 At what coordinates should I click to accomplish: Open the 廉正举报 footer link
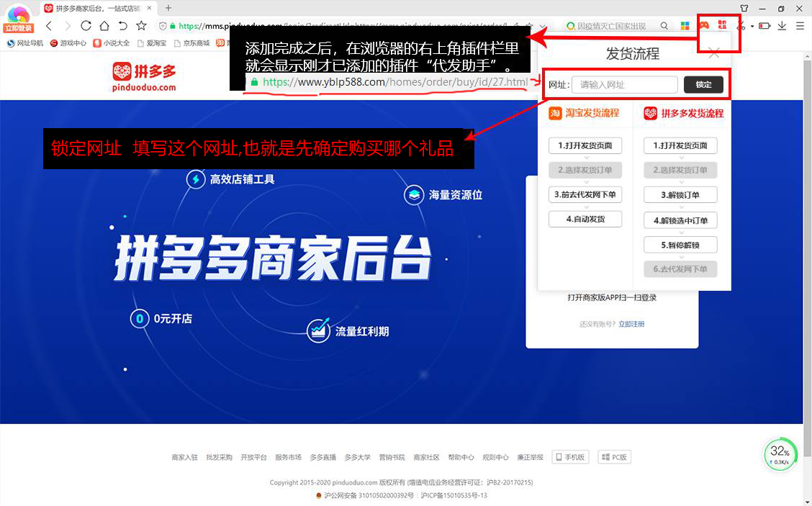tap(531, 457)
